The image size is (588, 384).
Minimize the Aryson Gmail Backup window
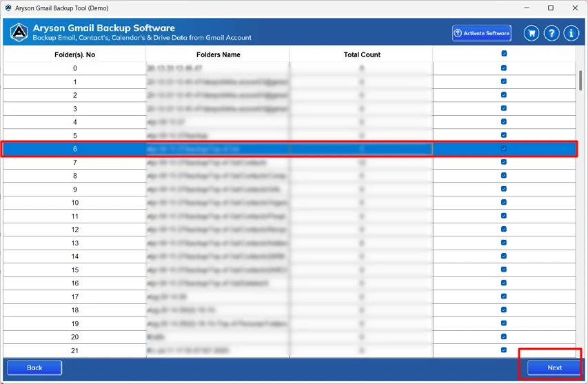(x=527, y=8)
